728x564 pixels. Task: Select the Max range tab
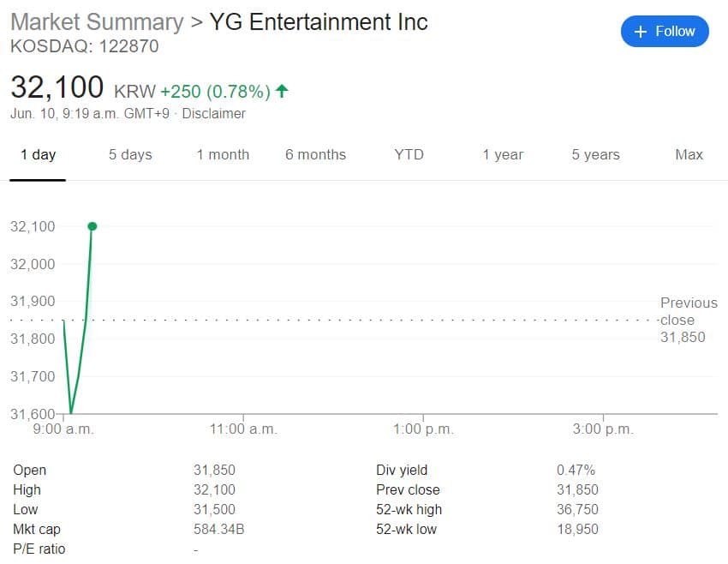click(x=689, y=154)
